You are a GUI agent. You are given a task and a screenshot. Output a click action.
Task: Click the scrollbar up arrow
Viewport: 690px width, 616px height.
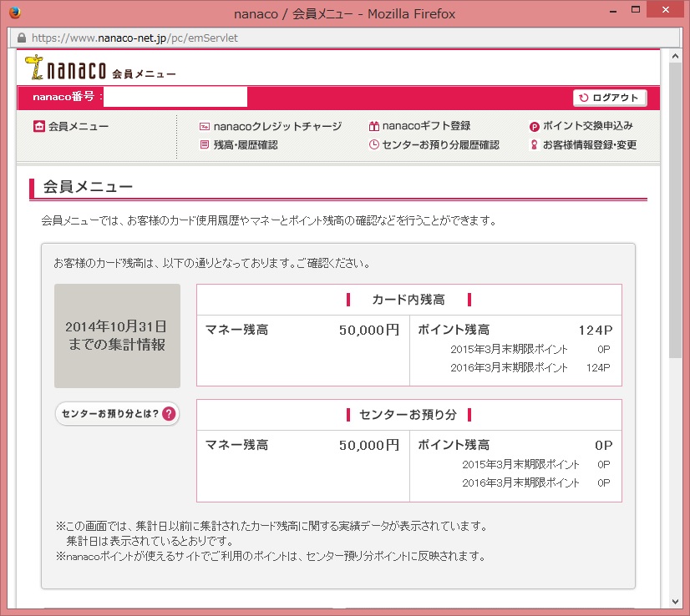click(x=675, y=56)
